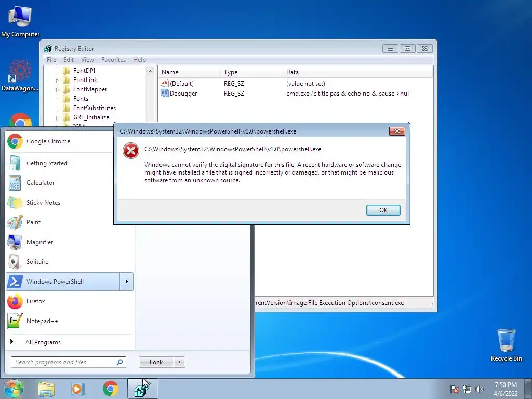The height and width of the screenshot is (399, 532).
Task: Click Debugger data cmd.exe string
Action: point(348,94)
